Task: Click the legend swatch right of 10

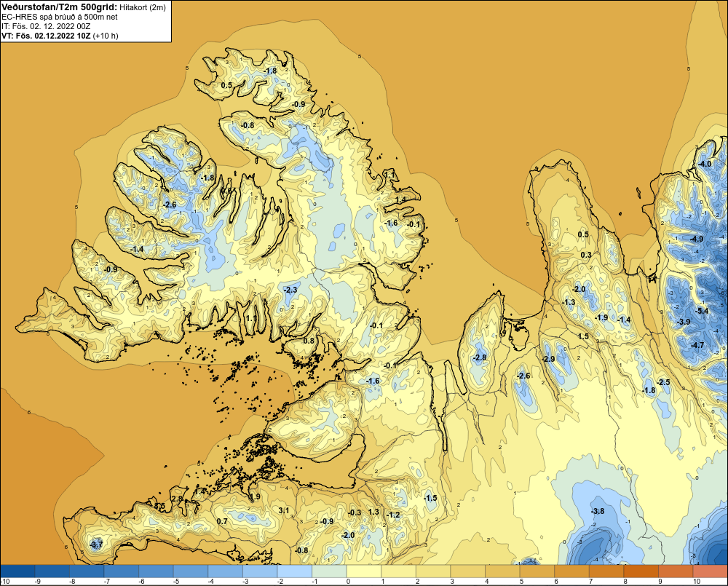Action: coord(711,570)
